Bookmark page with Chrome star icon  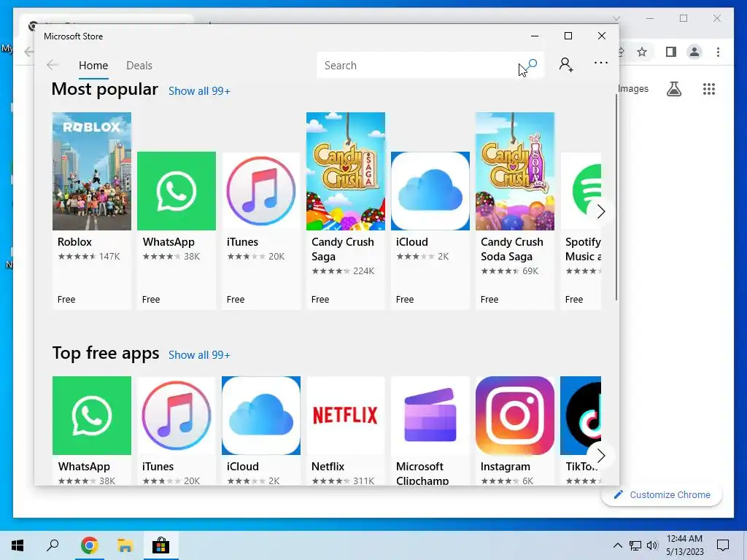point(642,52)
